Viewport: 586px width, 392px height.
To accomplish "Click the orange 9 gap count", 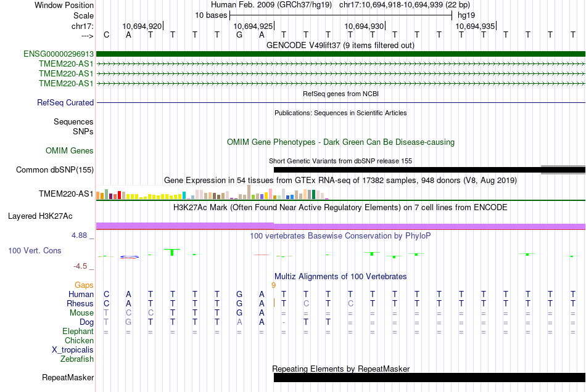I will 273,285.
